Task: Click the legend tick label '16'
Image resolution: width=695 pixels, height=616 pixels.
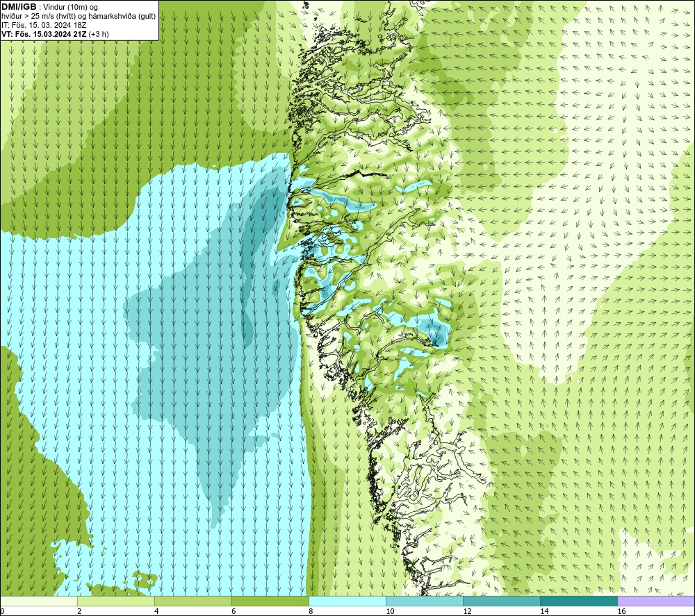Action: tap(621, 611)
